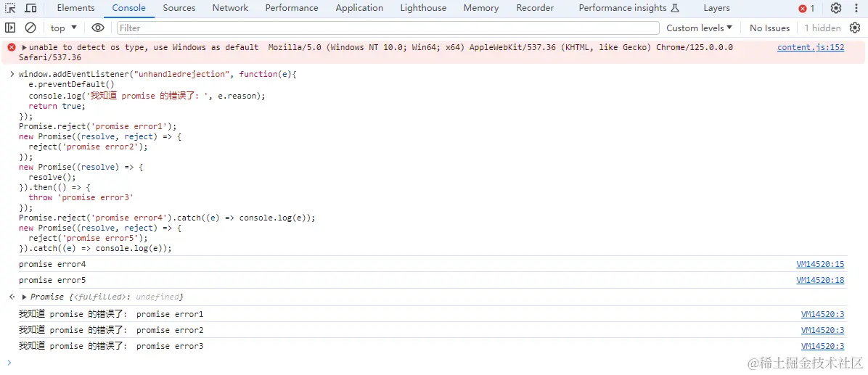Switch to the Elements tab
This screenshot has width=868, height=375.
tap(75, 8)
